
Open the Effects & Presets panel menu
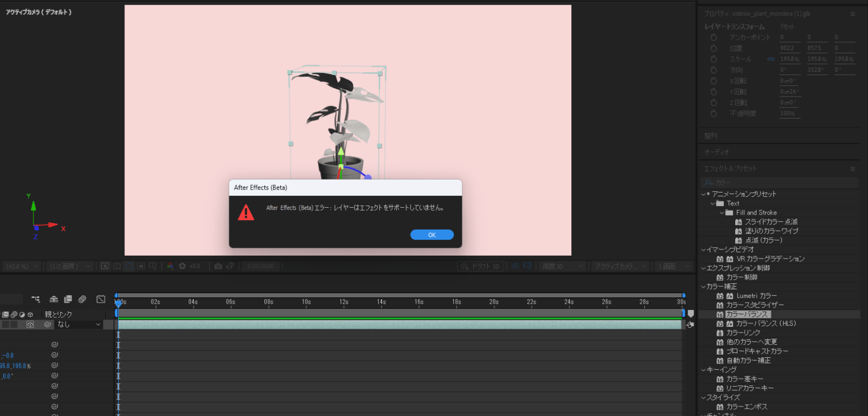[853, 169]
